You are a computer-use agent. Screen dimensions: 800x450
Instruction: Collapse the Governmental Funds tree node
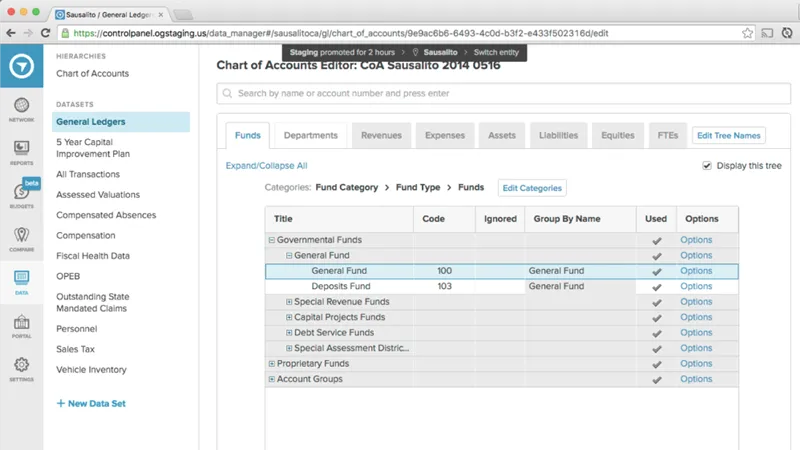click(271, 240)
